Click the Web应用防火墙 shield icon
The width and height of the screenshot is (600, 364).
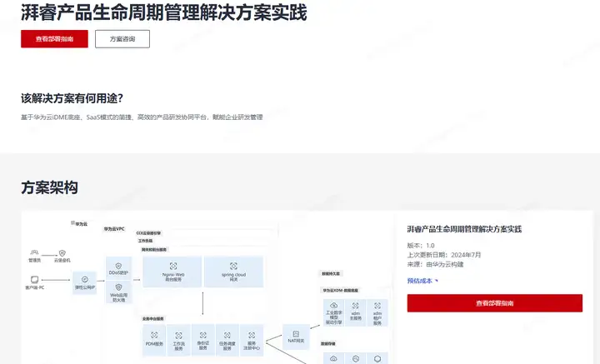[x=118, y=287]
